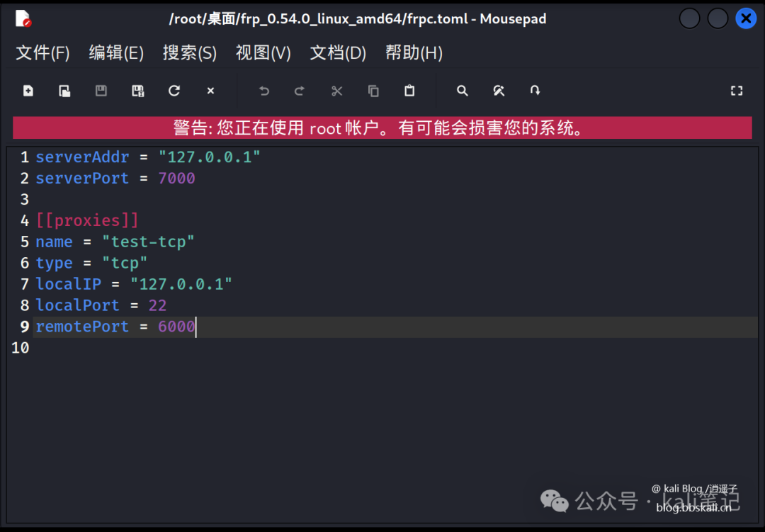
Task: Click the new from template toolbar icon
Action: coord(64,91)
